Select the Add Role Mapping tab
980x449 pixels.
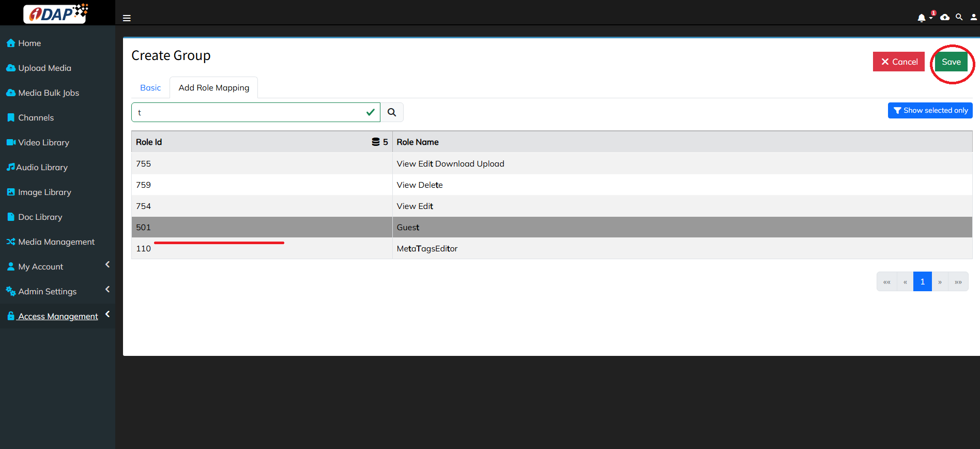213,88
